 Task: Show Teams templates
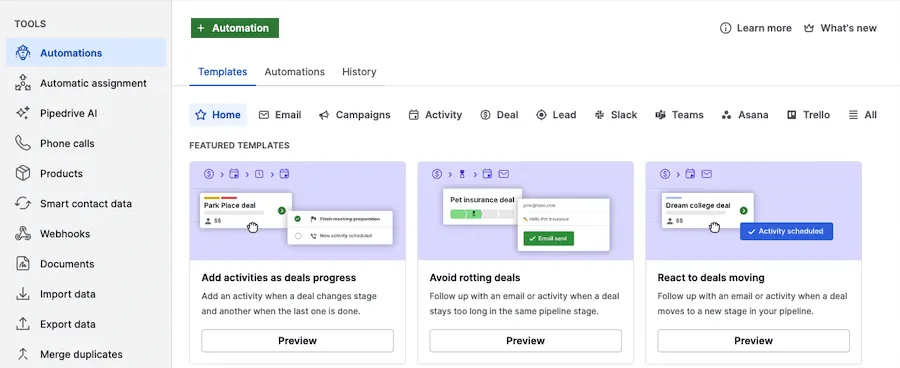680,115
